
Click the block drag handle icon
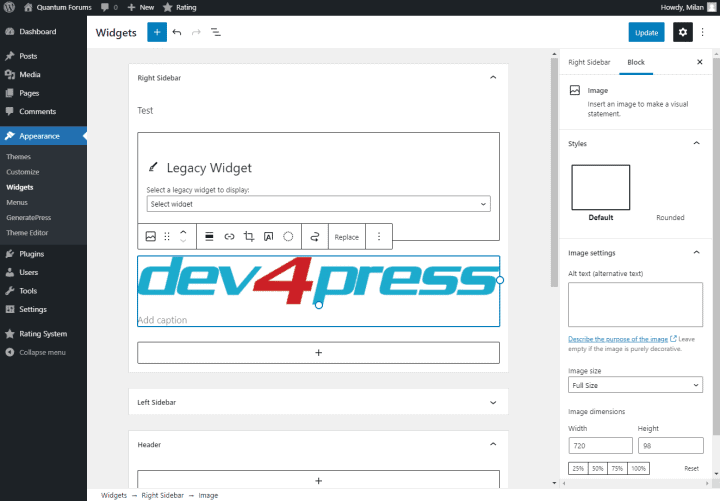(x=167, y=236)
